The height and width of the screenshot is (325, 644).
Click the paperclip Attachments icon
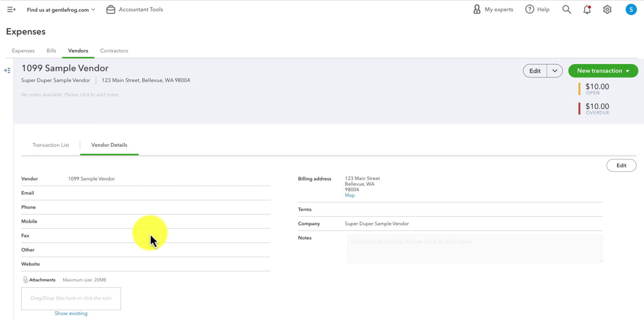25,280
